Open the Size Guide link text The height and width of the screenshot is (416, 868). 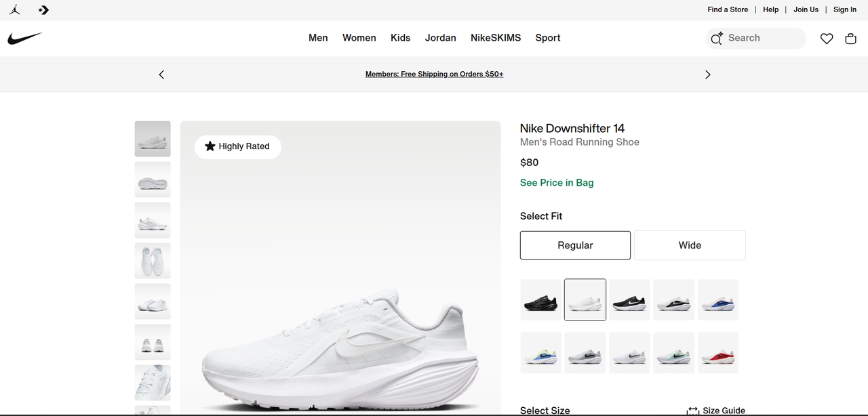tap(724, 411)
